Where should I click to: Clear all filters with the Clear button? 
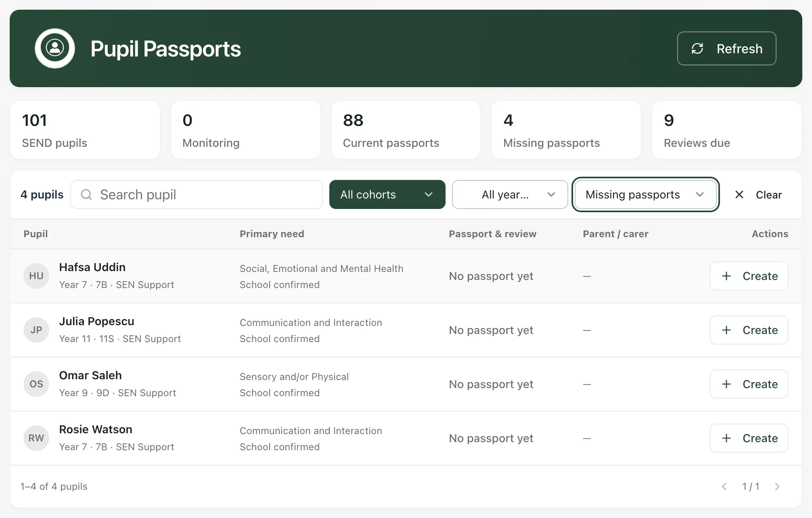click(758, 194)
